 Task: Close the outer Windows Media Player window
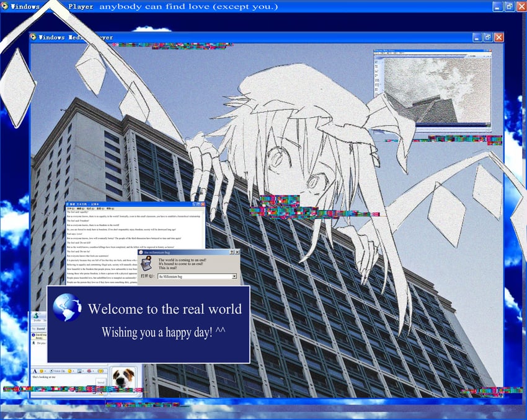pos(521,6)
